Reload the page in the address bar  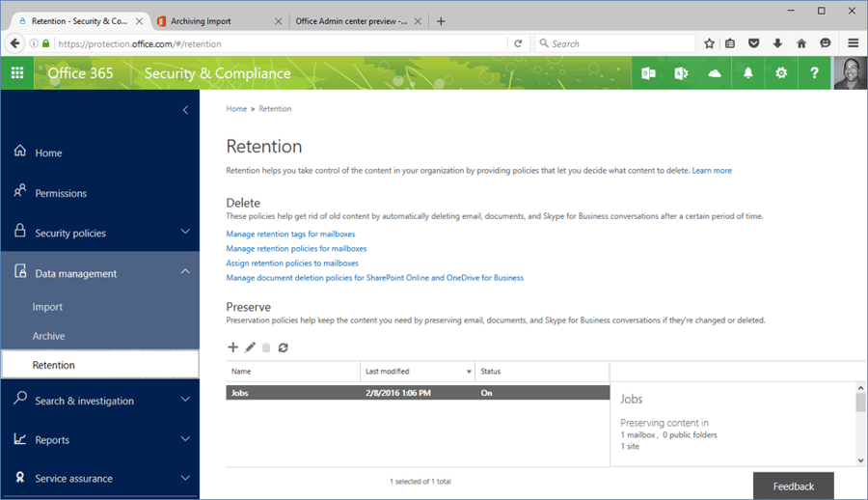[518, 43]
